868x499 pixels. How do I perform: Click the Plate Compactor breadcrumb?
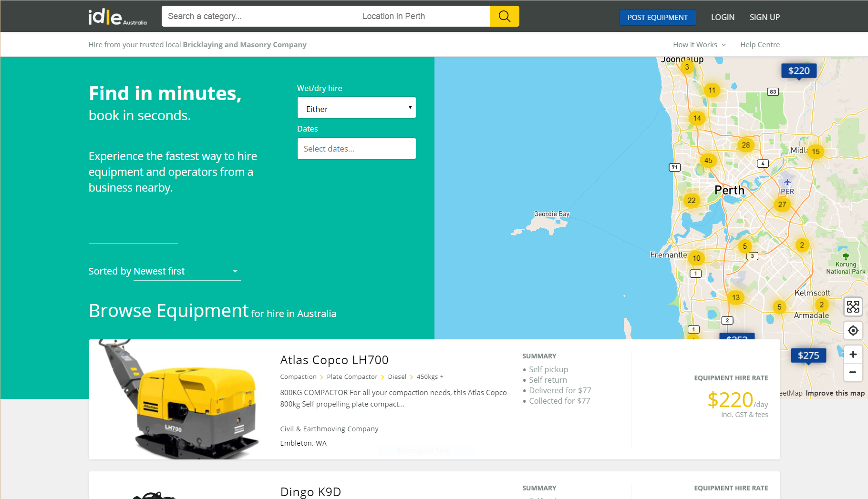tap(352, 377)
